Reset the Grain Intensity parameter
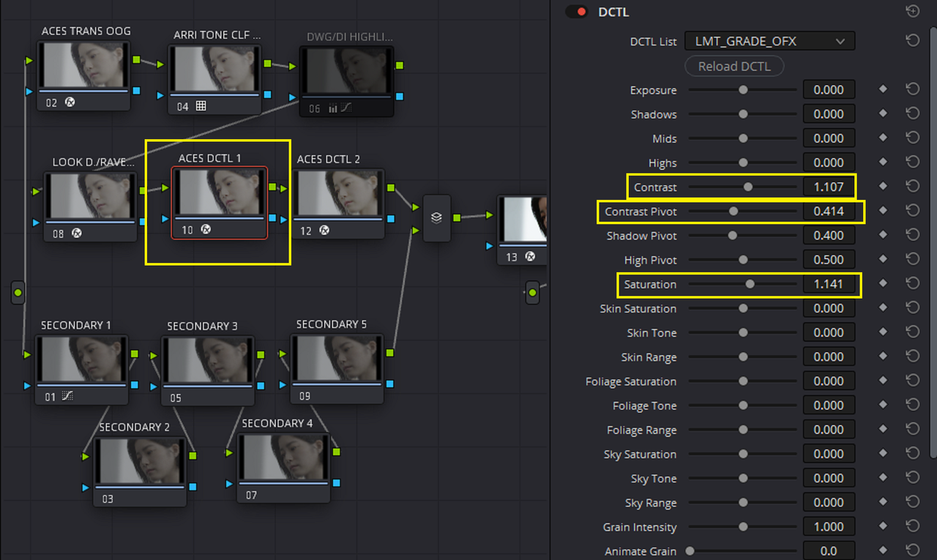This screenshot has height=560, width=937. 912,526
